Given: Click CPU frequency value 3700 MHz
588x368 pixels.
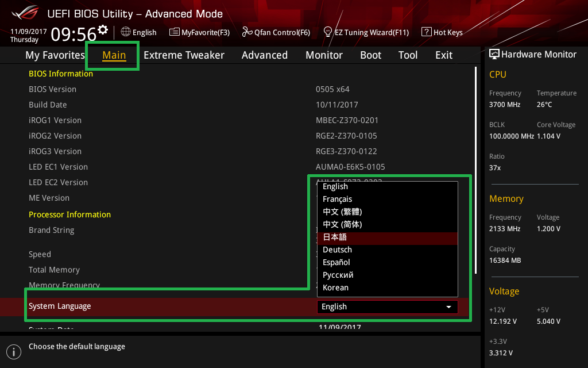Looking at the screenshot, I should [x=504, y=105].
